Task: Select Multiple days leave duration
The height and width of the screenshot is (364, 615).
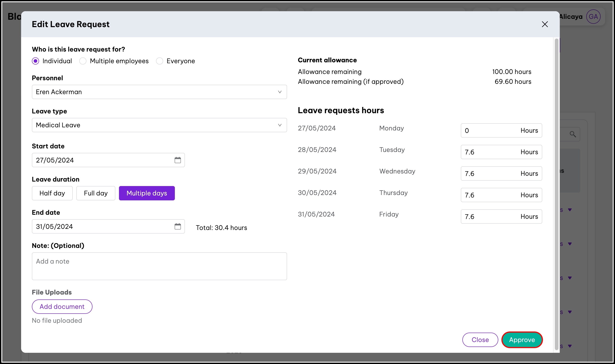Action: [x=147, y=193]
